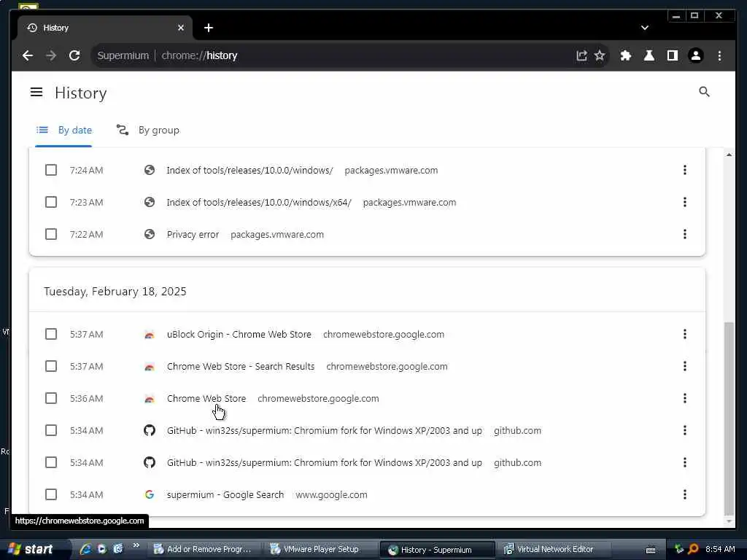Open the History hamburger menu

tap(36, 92)
